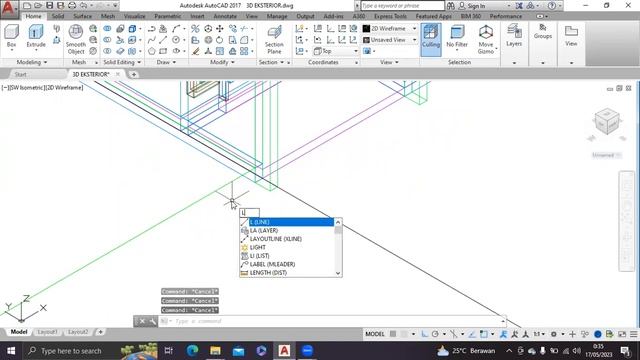Screen dimensions: 640x360
Task: Click the Open file icon
Action: tap(38, 5)
